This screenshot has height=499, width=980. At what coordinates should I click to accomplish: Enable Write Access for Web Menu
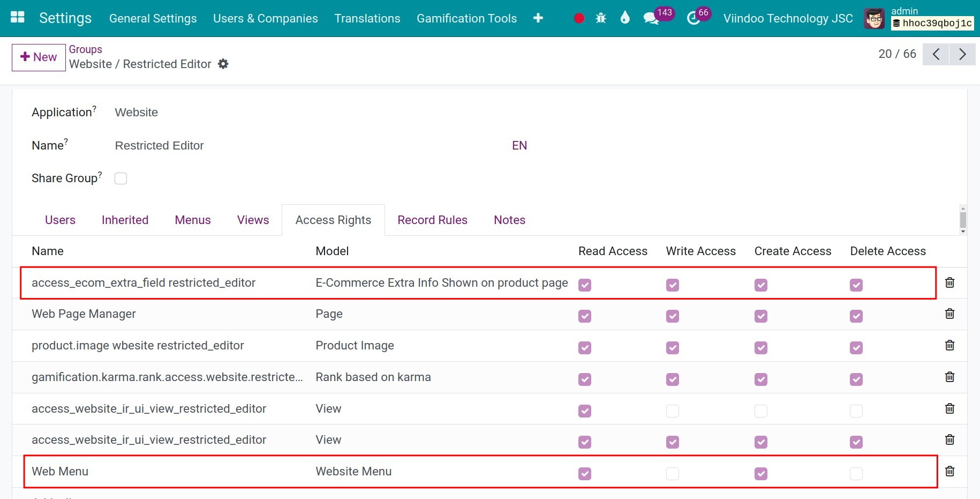673,474
